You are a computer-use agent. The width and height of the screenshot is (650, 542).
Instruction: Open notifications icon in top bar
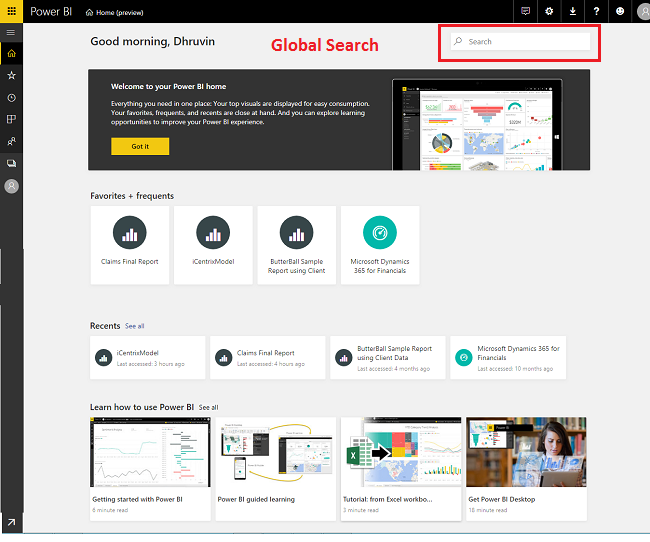[x=525, y=11]
